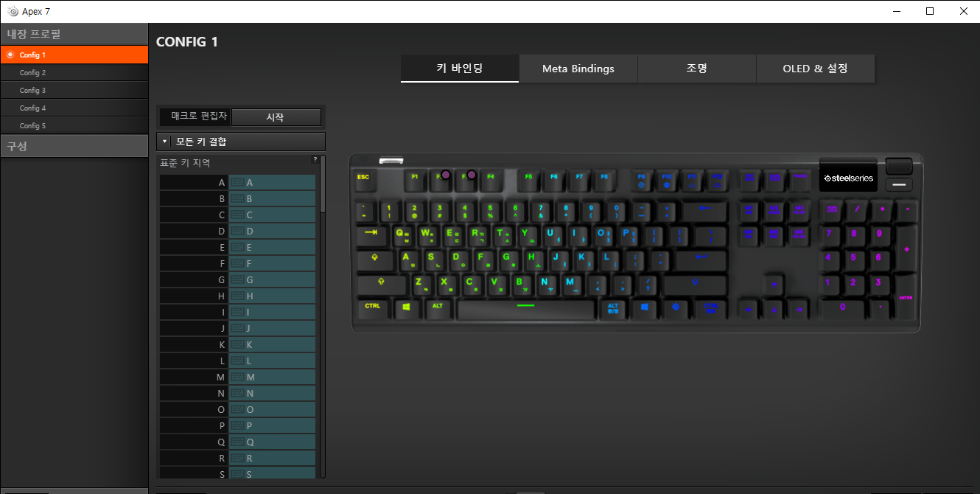The height and width of the screenshot is (494, 980).
Task: Click the SteelSeries OLED screen on keyboard
Action: point(848,178)
